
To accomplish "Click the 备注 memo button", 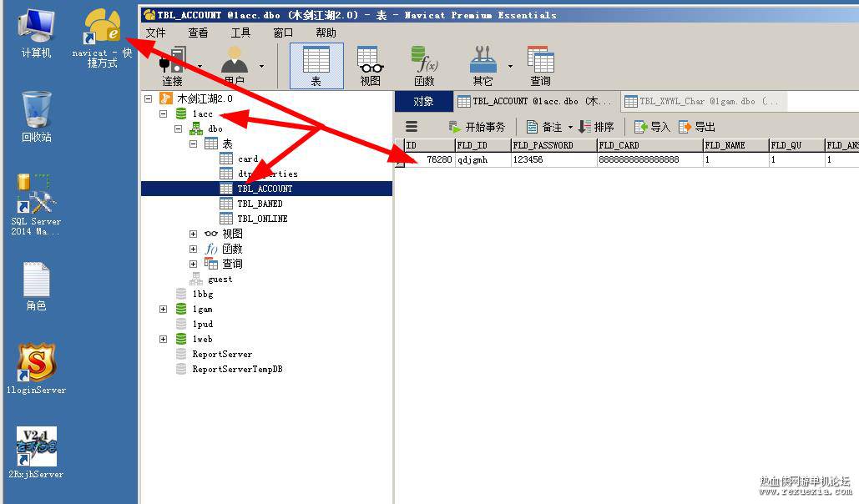I will tap(544, 127).
